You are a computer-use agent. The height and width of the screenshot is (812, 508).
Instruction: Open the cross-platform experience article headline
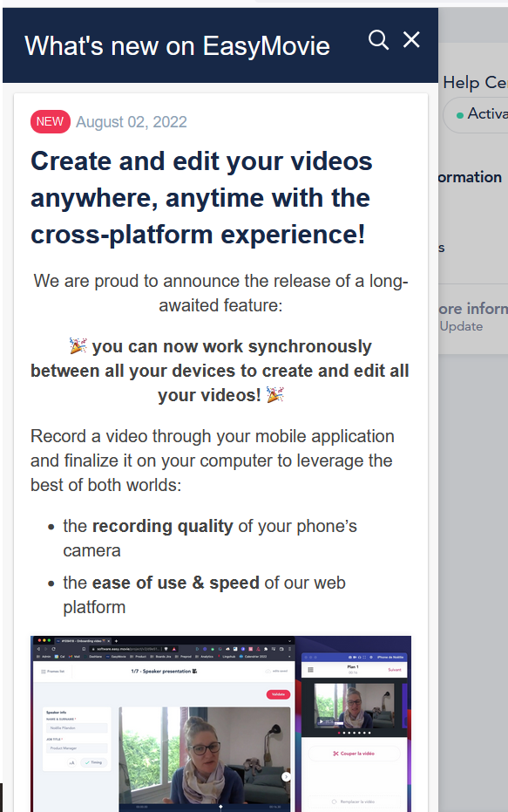pyautogui.click(x=201, y=198)
